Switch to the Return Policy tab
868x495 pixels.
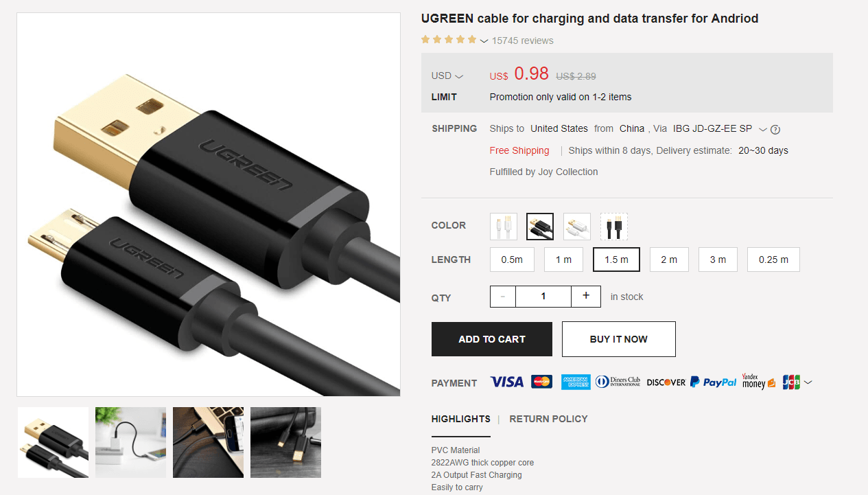[x=548, y=419]
